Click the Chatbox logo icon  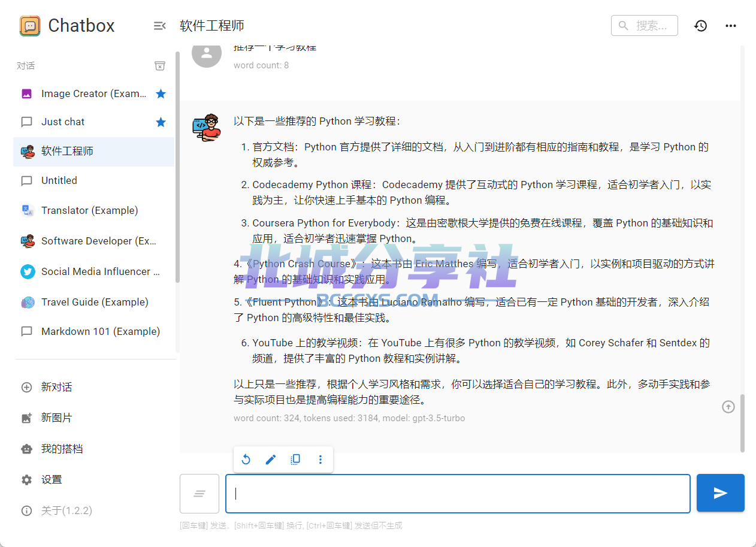(x=30, y=26)
